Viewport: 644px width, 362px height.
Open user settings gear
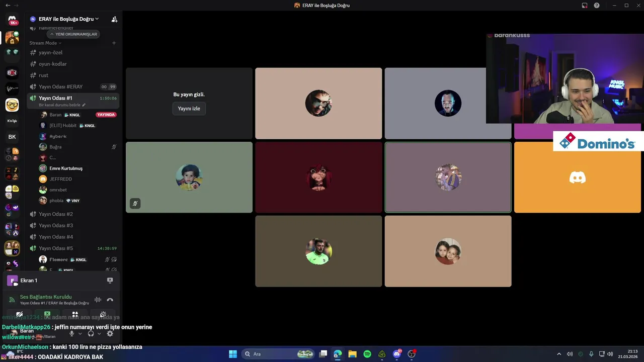pos(110,333)
